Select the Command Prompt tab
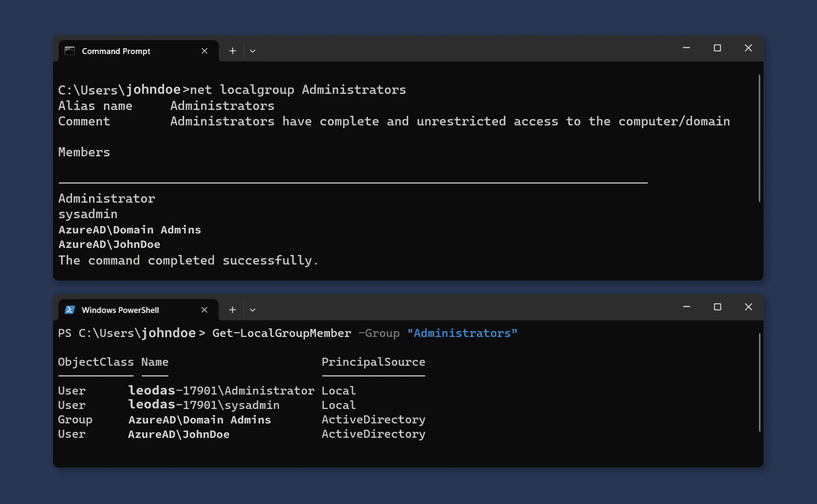The height and width of the screenshot is (504, 817). (116, 51)
